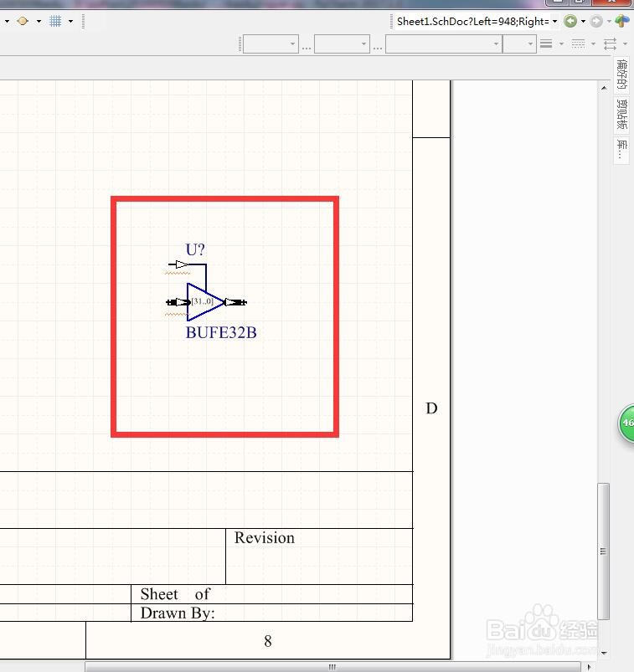Click the line style dashed icon

578,44
